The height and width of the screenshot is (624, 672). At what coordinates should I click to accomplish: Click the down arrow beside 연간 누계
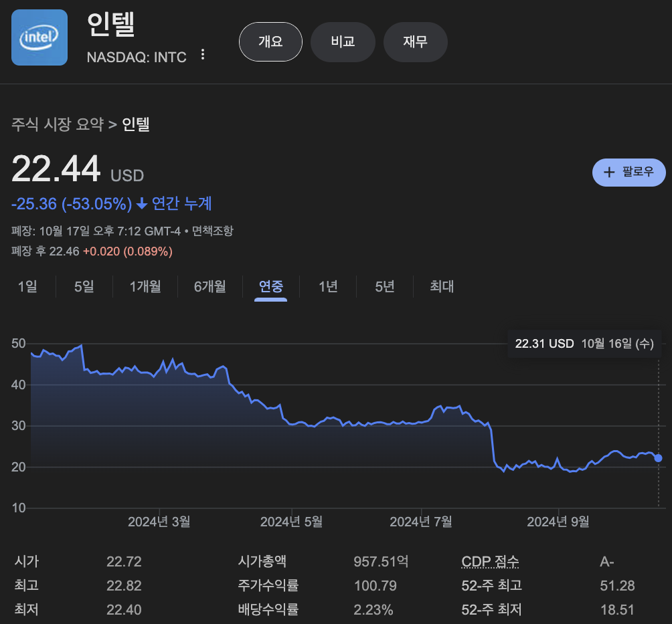[142, 204]
